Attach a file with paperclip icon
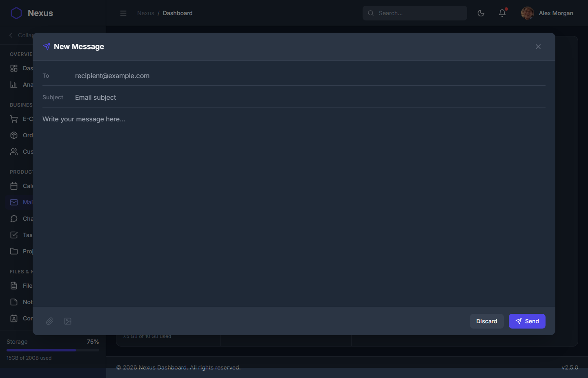588x378 pixels. pyautogui.click(x=49, y=321)
